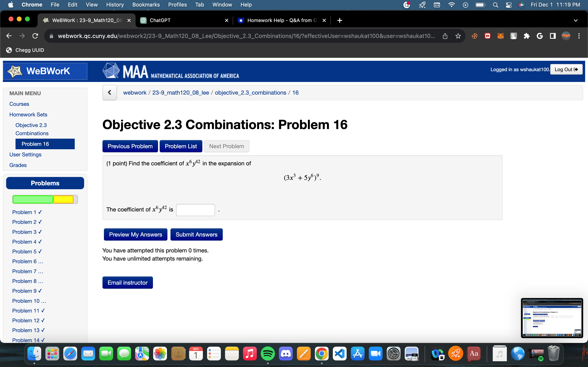Viewport: 588px width, 367px height.
Task: Toggle the bookmark star for this page
Action: click(x=458, y=36)
